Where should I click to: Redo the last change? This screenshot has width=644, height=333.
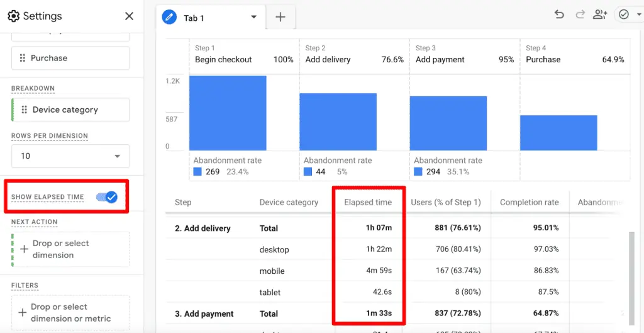(x=580, y=14)
